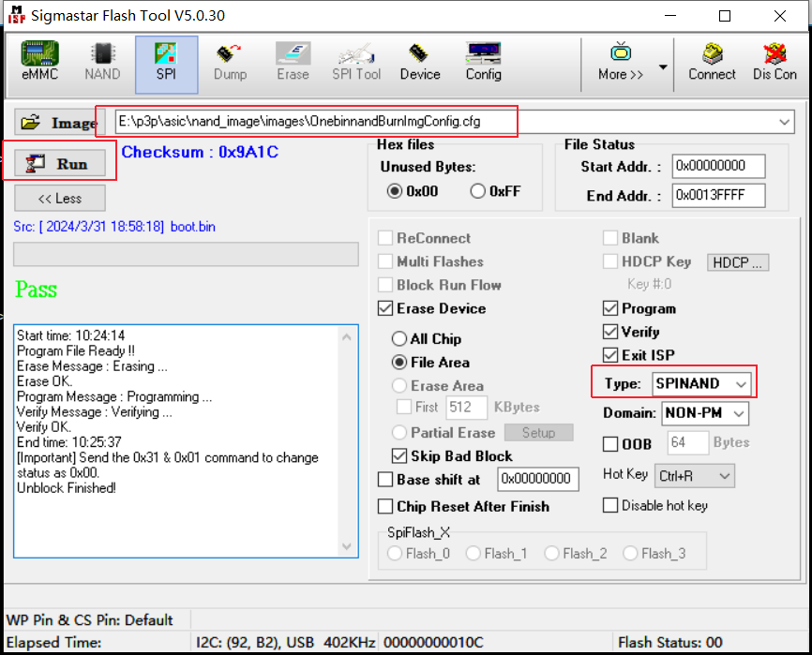Toggle the Blank checkbox

click(x=610, y=238)
